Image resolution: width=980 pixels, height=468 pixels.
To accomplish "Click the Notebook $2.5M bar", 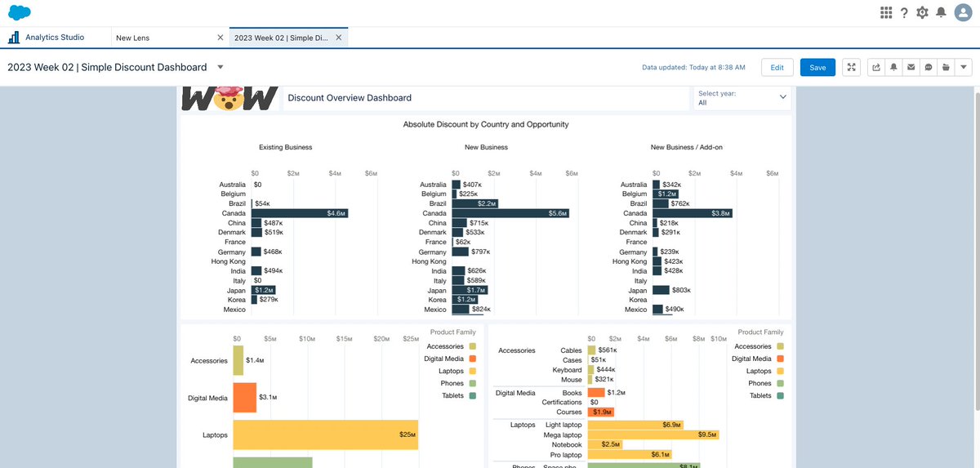I will (605, 444).
